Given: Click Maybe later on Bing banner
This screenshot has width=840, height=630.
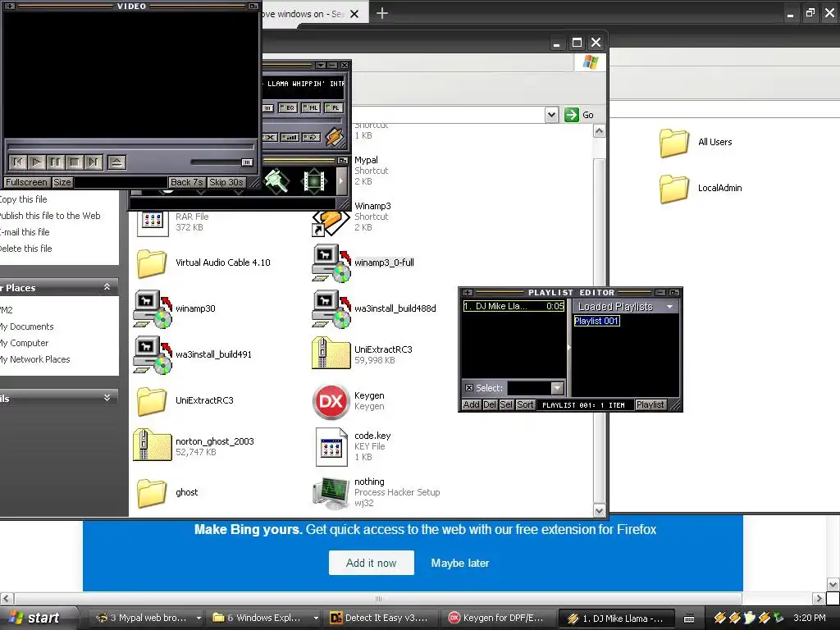Looking at the screenshot, I should coord(460,563).
